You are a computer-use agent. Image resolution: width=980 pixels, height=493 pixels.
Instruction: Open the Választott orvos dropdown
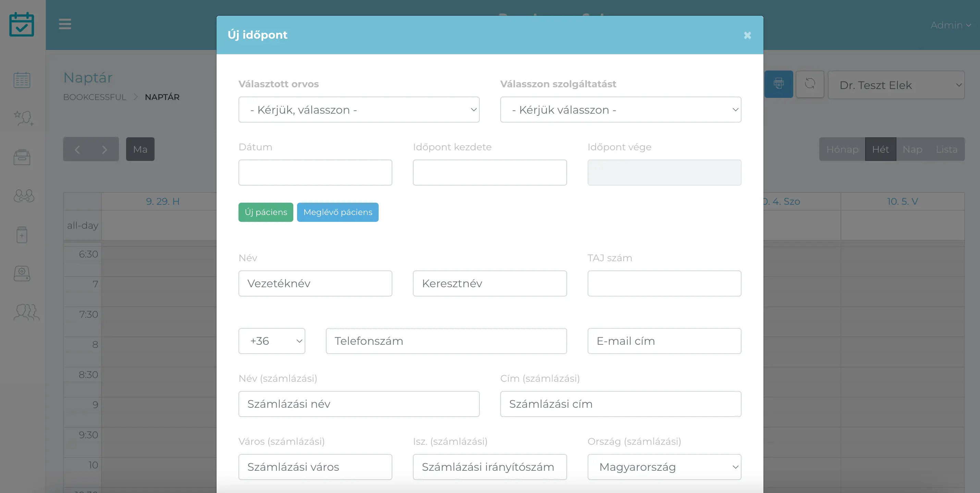(359, 110)
